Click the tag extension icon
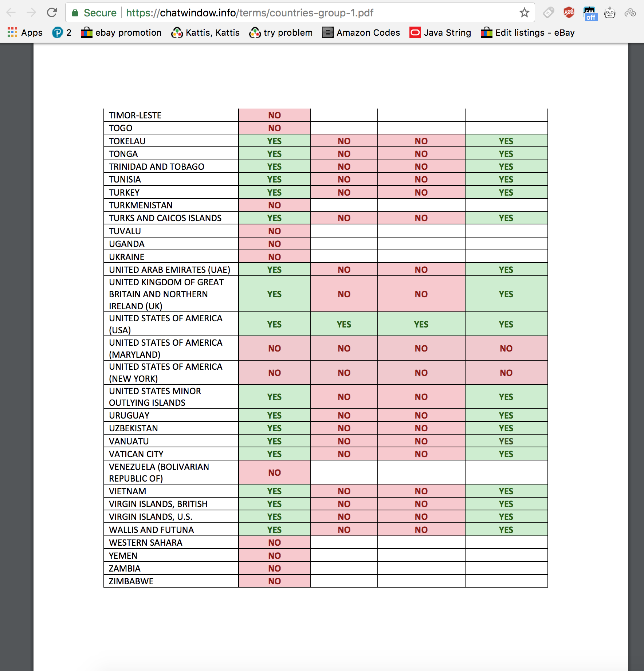 click(549, 13)
